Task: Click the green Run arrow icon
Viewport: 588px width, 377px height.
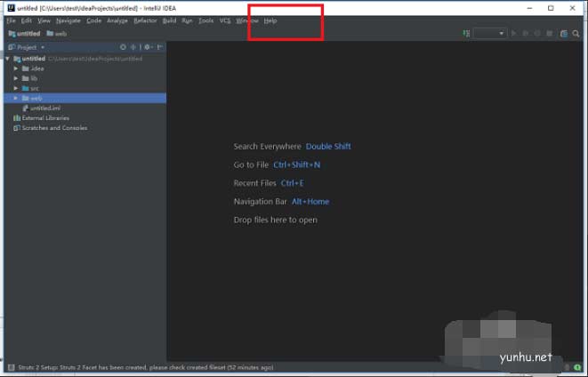Action: click(x=514, y=33)
